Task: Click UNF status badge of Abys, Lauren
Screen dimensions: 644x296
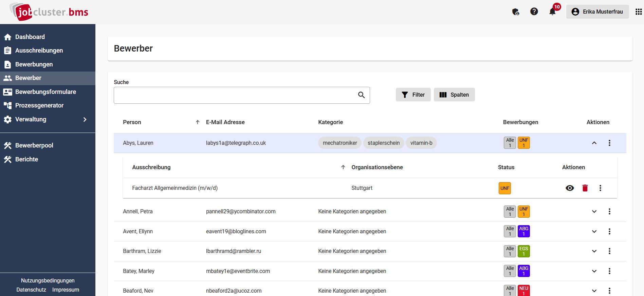Action: [x=524, y=143]
